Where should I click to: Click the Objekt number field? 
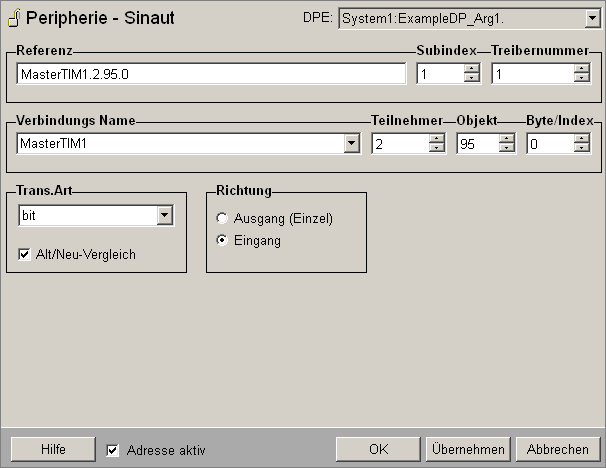(x=478, y=143)
